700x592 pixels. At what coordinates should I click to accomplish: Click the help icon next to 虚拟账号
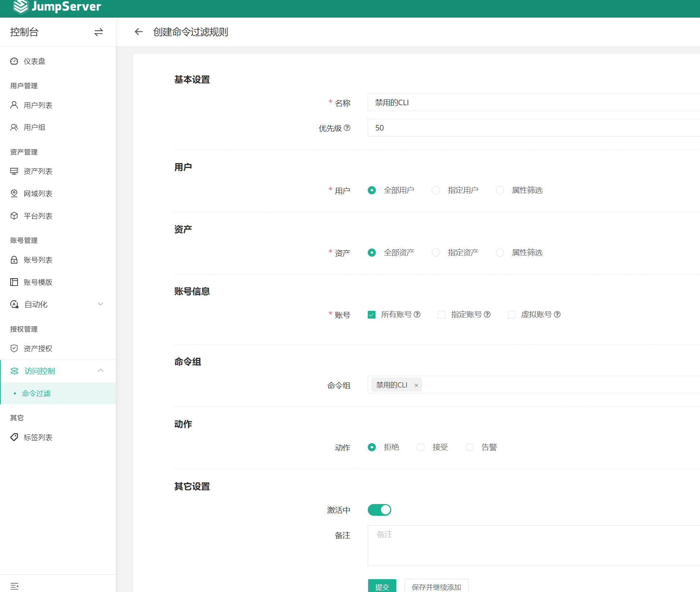(557, 315)
